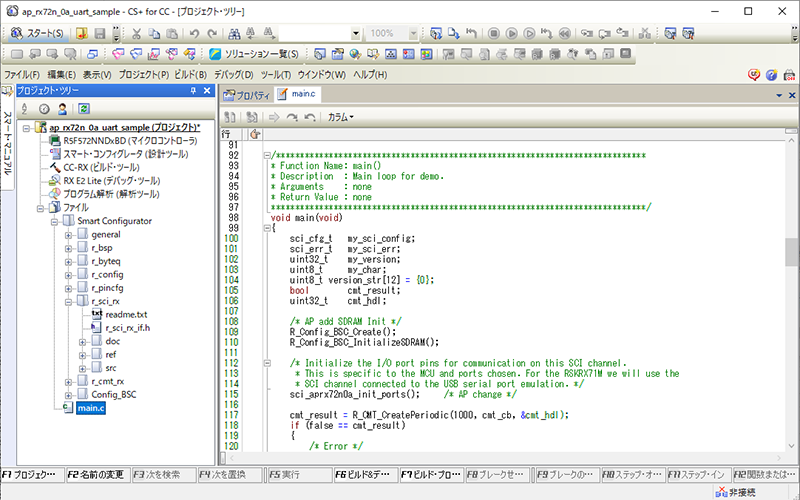Open the デバッグ(D) menu
800x500 pixels.
coord(234,74)
